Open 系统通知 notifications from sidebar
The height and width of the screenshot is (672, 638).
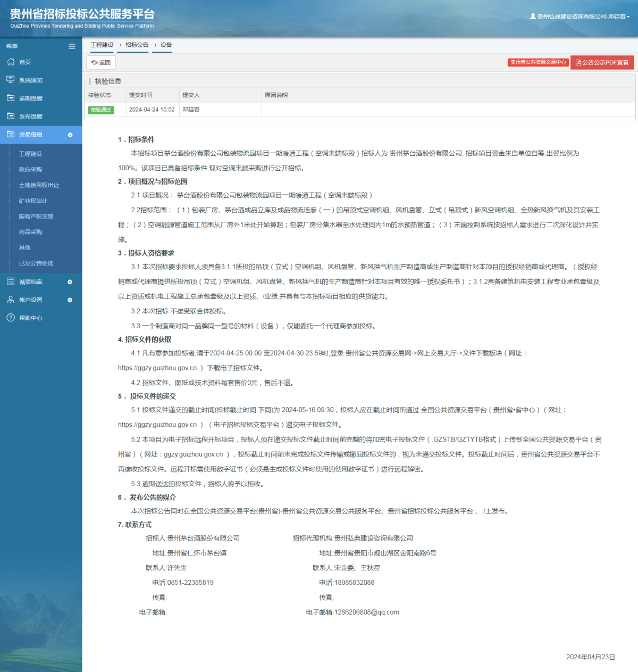[10, 79]
